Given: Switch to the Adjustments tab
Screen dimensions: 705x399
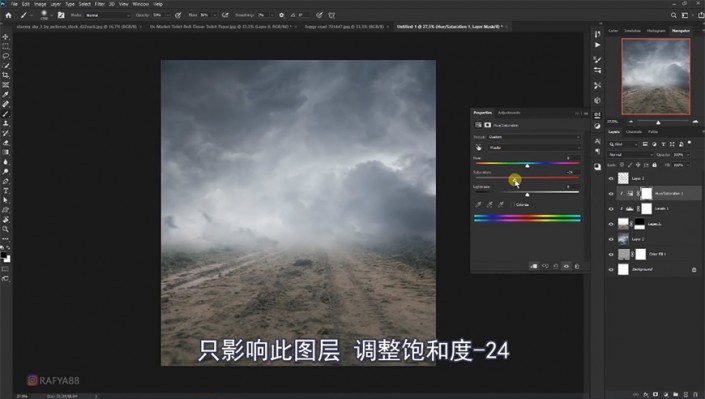Looking at the screenshot, I should click(x=509, y=112).
